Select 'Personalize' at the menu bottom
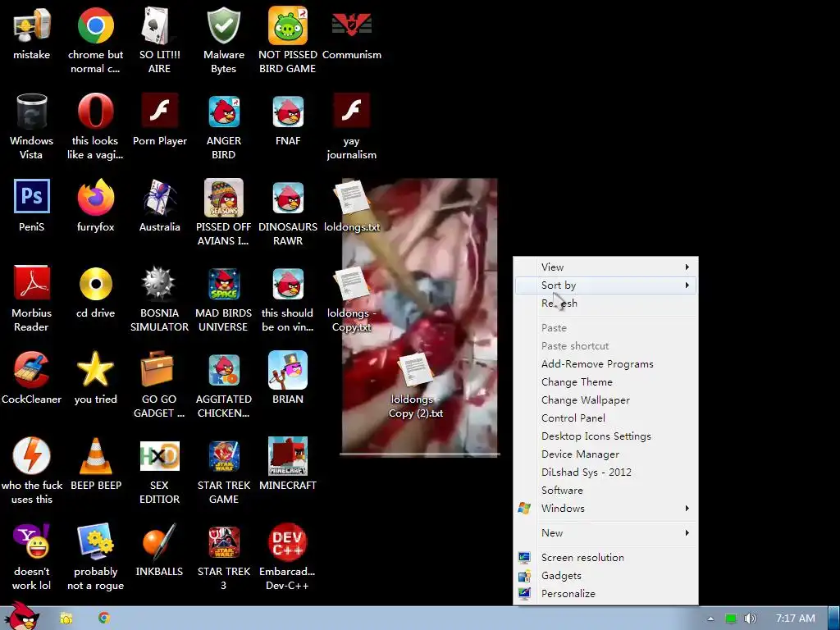Viewport: 840px width, 630px height. click(x=605, y=594)
